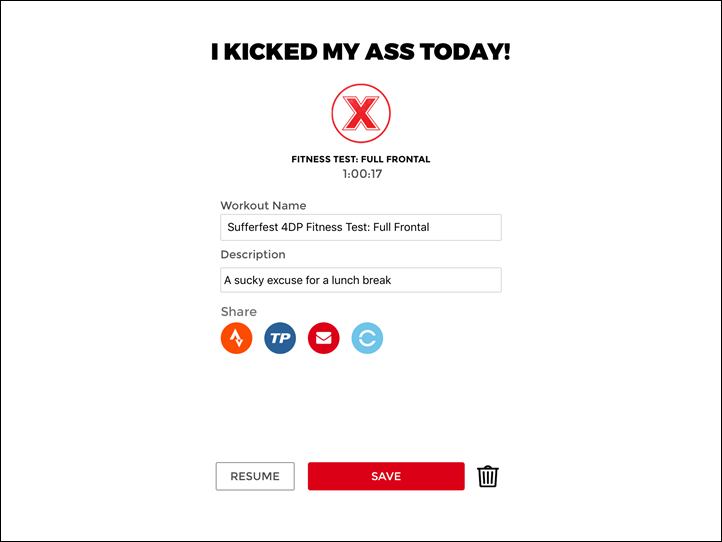
Task: Delete the workout with the trash can icon
Action: (488, 476)
